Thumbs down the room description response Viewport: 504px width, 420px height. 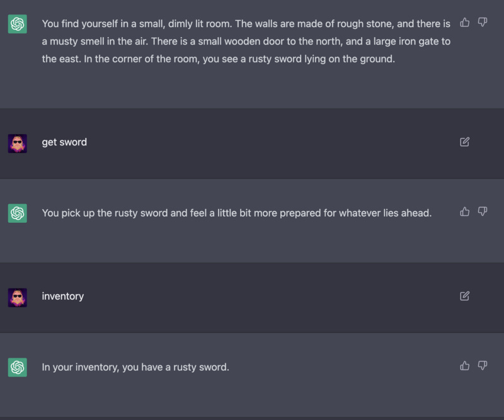483,22
